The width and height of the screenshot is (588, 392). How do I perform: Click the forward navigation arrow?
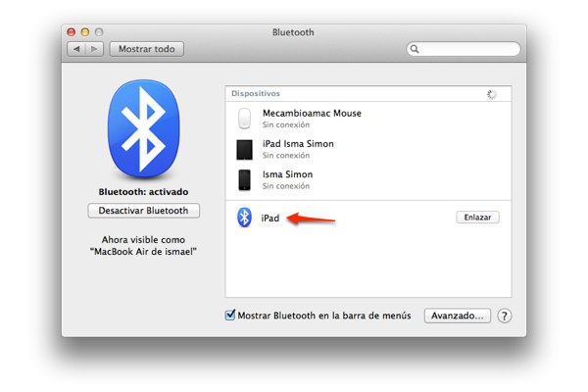(x=94, y=49)
